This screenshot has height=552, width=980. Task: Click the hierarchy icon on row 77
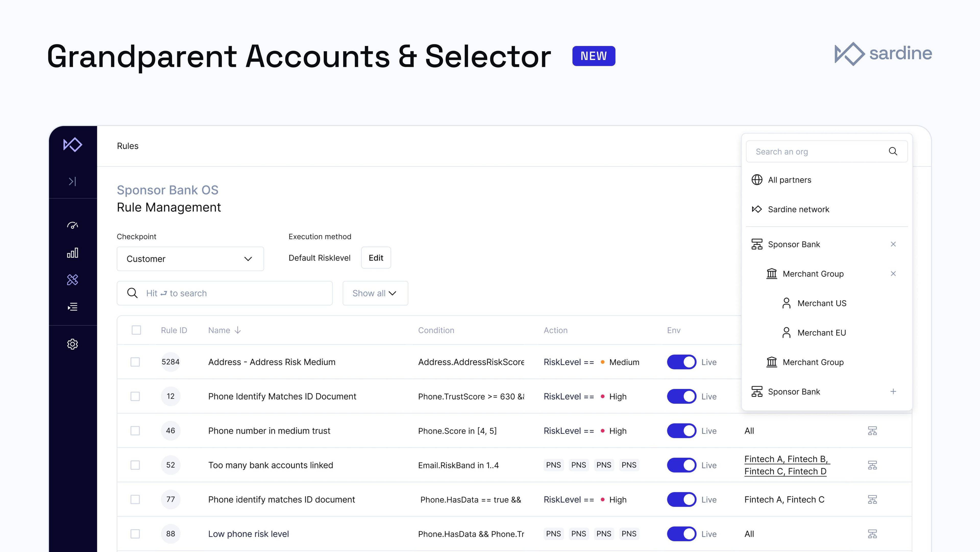872,499
